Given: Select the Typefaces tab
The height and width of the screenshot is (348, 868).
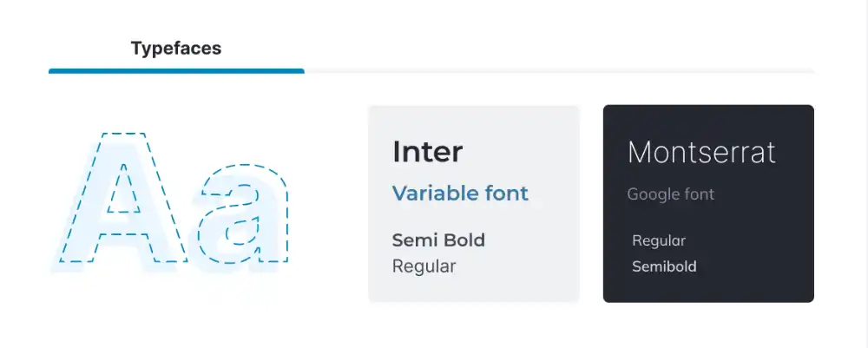Looking at the screenshot, I should pyautogui.click(x=176, y=49).
